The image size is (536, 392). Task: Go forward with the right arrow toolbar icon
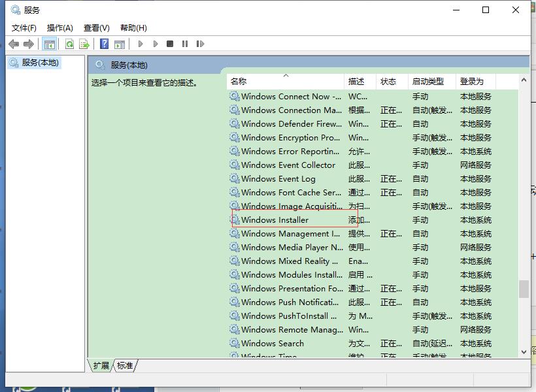(x=29, y=44)
